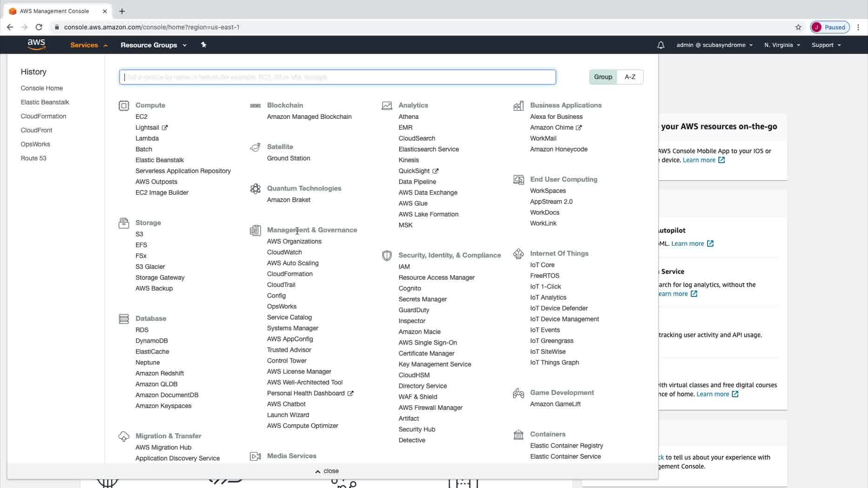Open the notifications bell
This screenshot has width=868, height=488.
tap(661, 45)
